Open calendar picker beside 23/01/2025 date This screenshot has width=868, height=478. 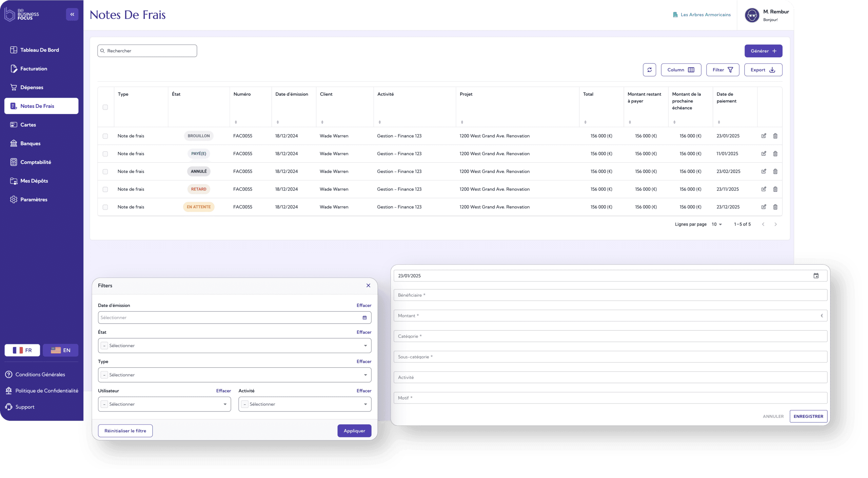point(816,276)
